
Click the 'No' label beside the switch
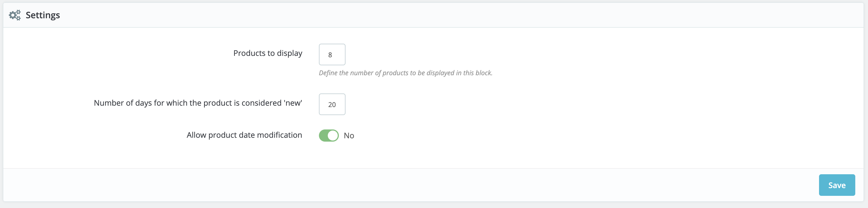(x=349, y=136)
